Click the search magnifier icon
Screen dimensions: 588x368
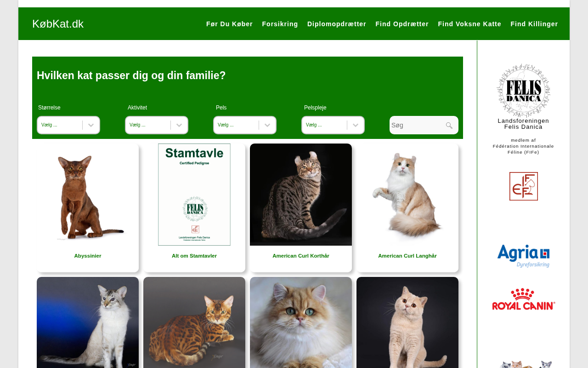tap(449, 125)
